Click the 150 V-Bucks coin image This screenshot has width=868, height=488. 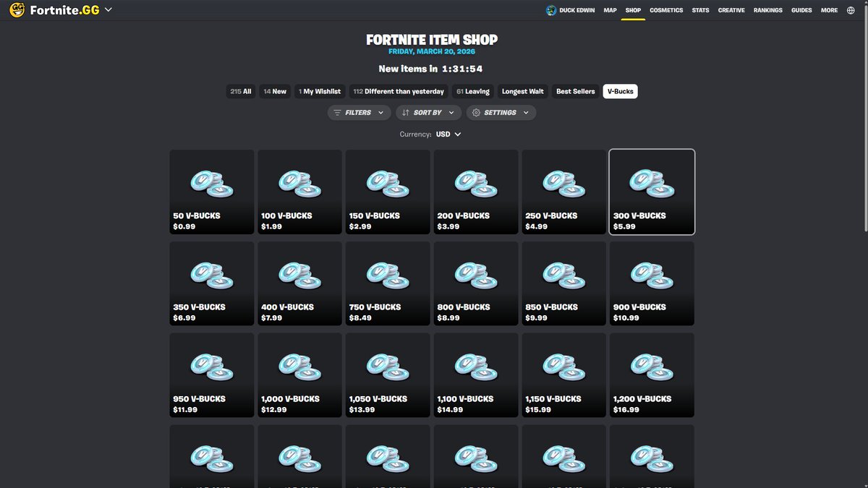pyautogui.click(x=388, y=184)
